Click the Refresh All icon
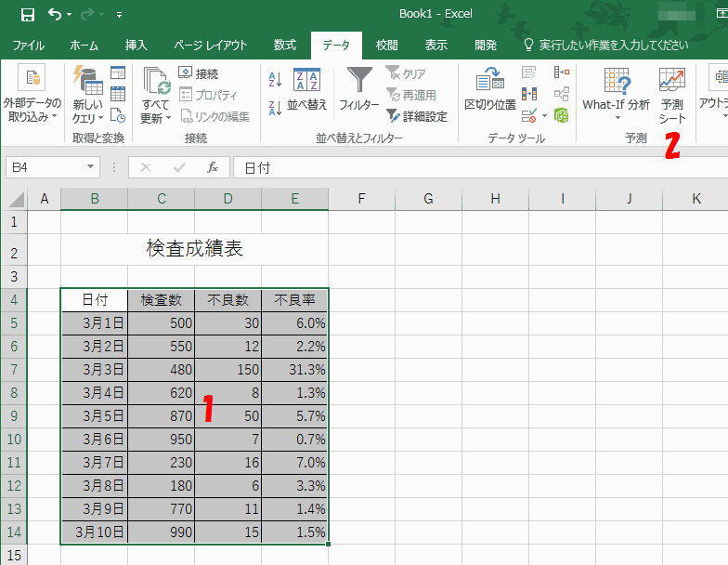Image resolution: width=728 pixels, height=565 pixels. pyautogui.click(x=156, y=80)
